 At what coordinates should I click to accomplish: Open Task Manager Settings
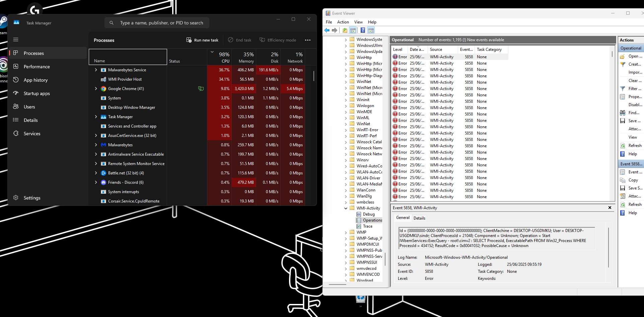coord(48,198)
